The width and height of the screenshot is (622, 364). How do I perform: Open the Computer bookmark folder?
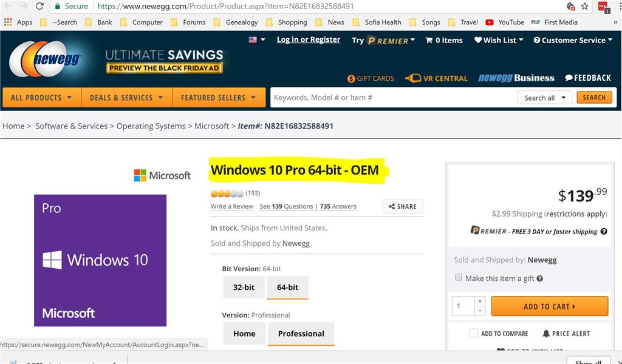point(142,22)
